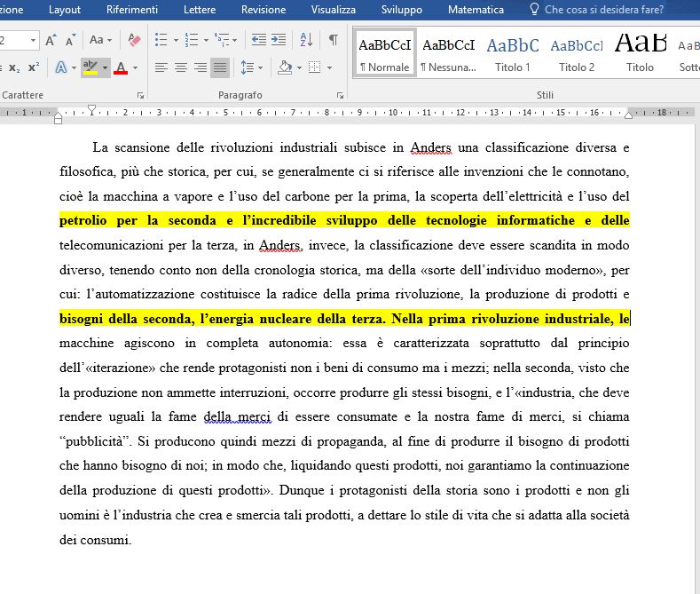Viewport: 700px width, 594px height.
Task: Click the lightbulb icon next to the search prompt
Action: pos(534,10)
